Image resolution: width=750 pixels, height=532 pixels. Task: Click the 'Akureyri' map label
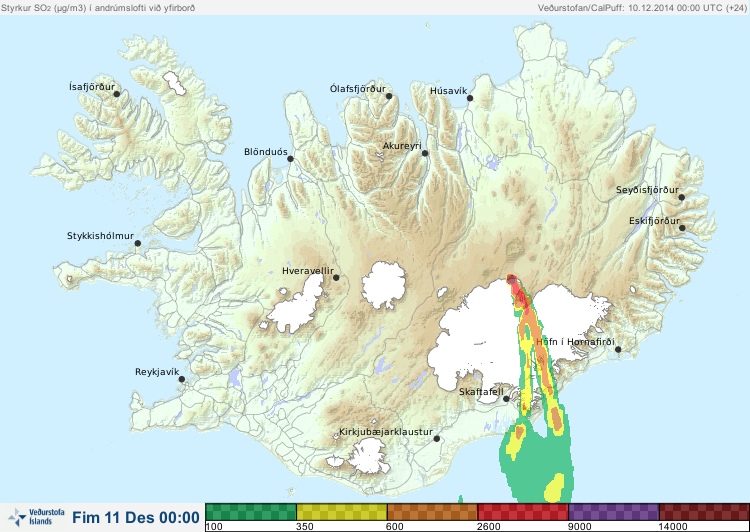402,146
